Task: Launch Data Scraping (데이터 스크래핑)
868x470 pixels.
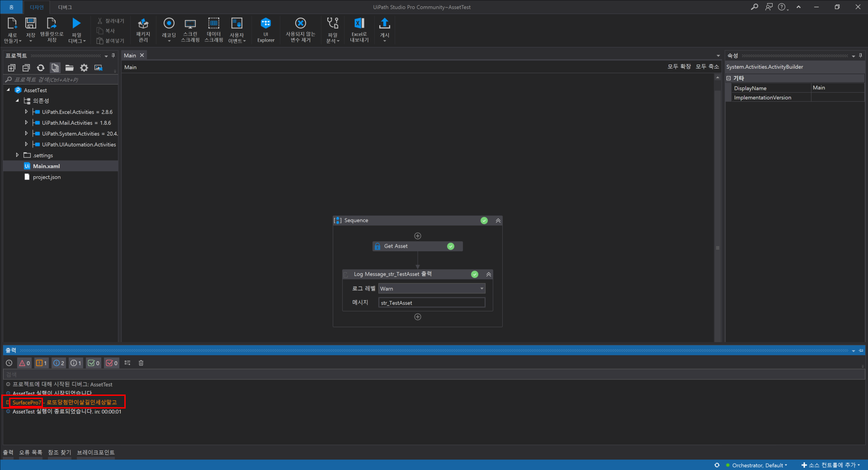Action: coord(213,30)
